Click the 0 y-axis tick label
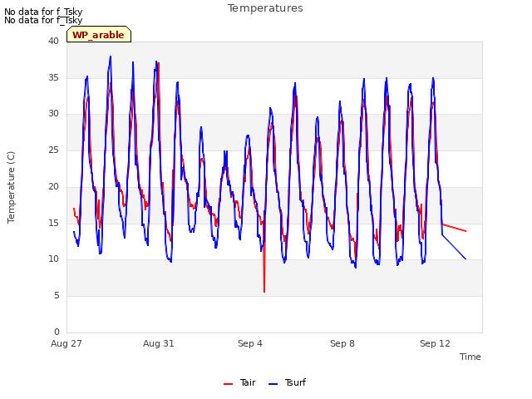This screenshot has height=399, width=532. tap(57, 332)
